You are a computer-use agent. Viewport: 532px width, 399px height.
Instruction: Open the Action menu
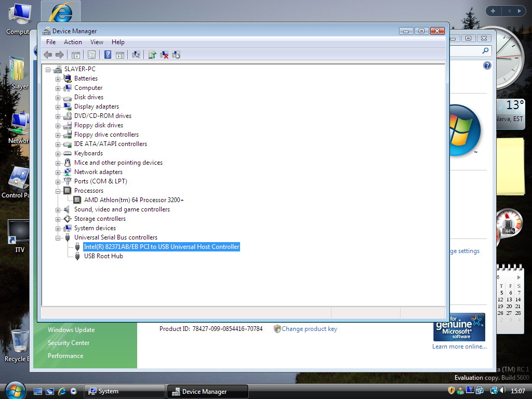coord(73,42)
